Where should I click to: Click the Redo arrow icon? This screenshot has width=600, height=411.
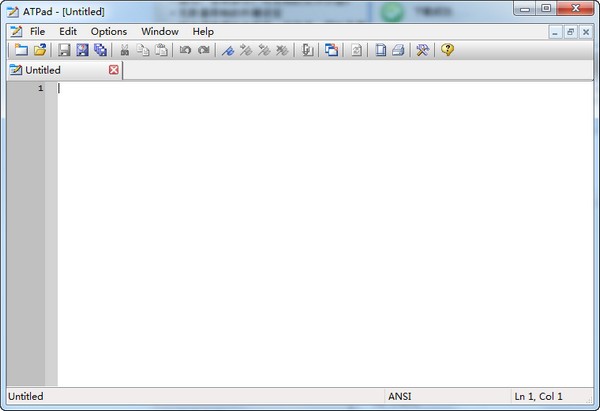pyautogui.click(x=204, y=50)
